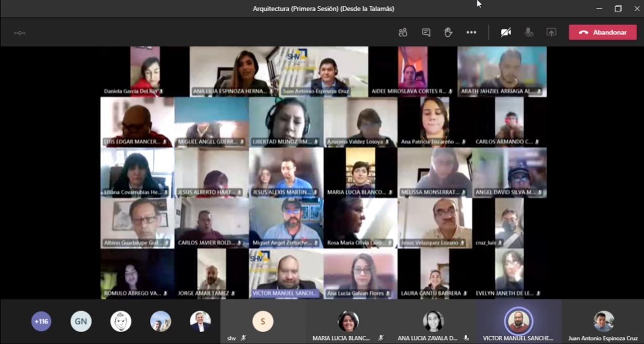This screenshot has height=344, width=644.
Task: Open the participants panel icon
Action: (x=403, y=32)
